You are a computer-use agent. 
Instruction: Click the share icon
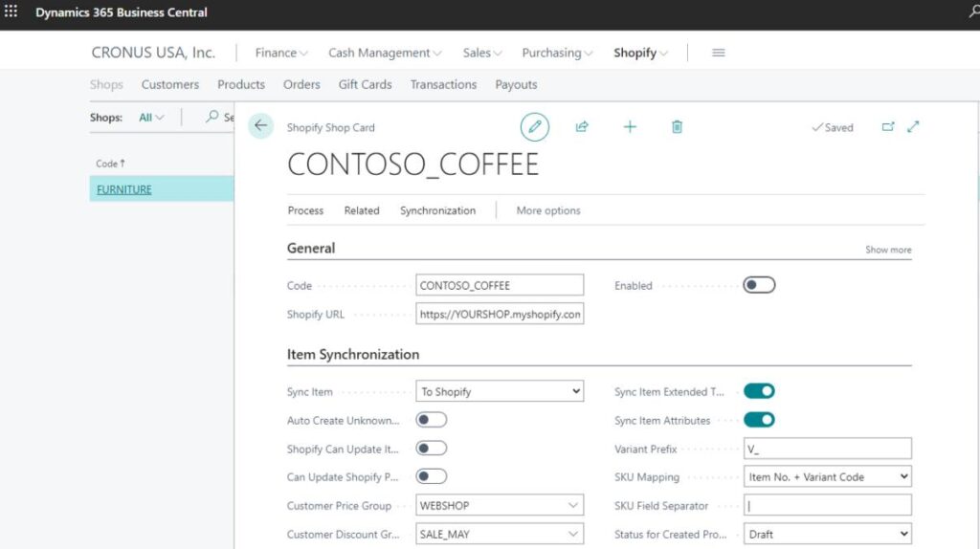click(x=582, y=126)
